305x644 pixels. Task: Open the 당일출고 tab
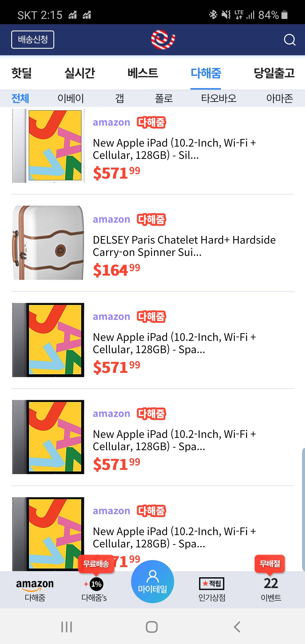tap(274, 73)
